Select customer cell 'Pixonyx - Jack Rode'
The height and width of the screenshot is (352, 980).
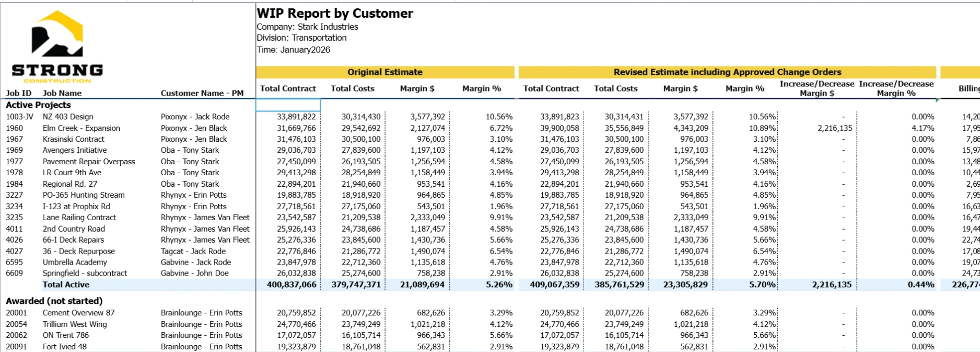tap(195, 117)
